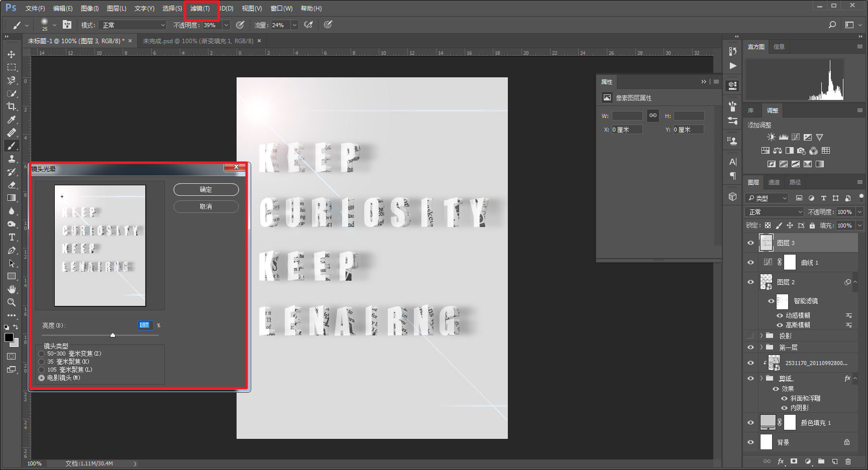The height and width of the screenshot is (470, 868).
Task: Select the Horizontal Type tool
Action: pos(11,237)
